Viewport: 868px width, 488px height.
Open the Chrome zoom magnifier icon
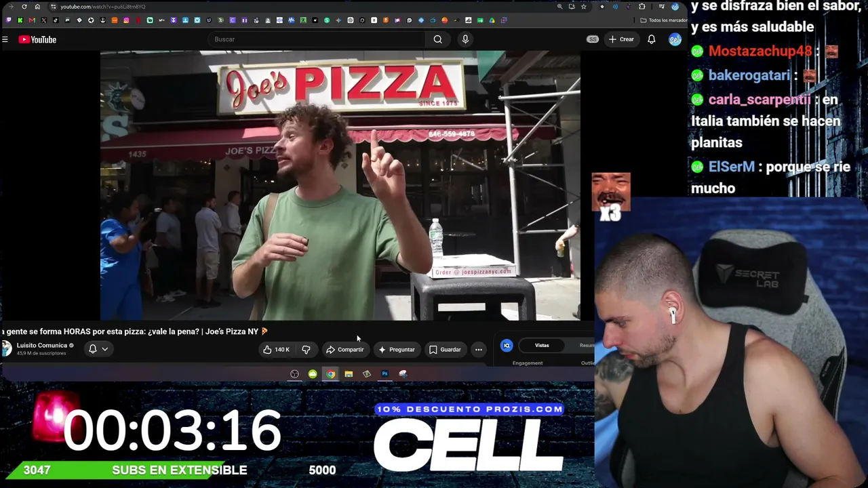(559, 7)
